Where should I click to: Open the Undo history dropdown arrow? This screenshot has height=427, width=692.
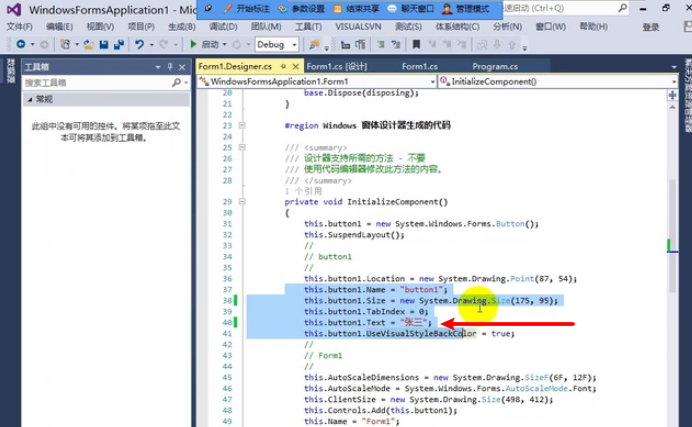(x=151, y=45)
